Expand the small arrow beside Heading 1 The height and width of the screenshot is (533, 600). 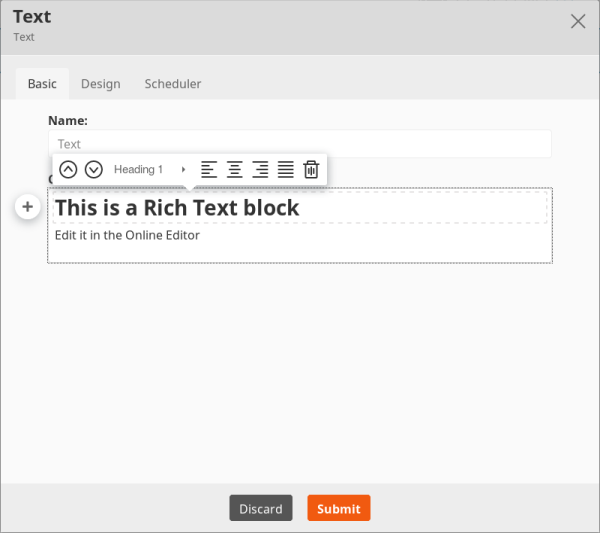pos(183,170)
